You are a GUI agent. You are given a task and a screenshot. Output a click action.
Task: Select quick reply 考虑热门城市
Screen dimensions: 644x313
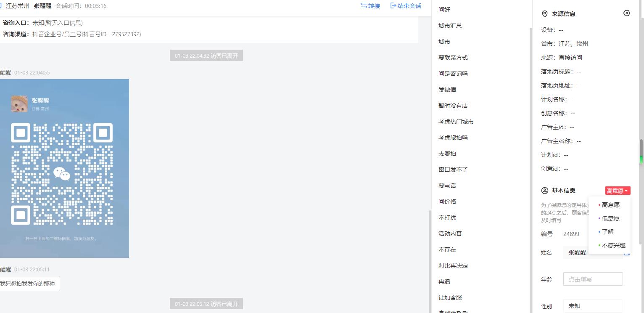(x=456, y=122)
